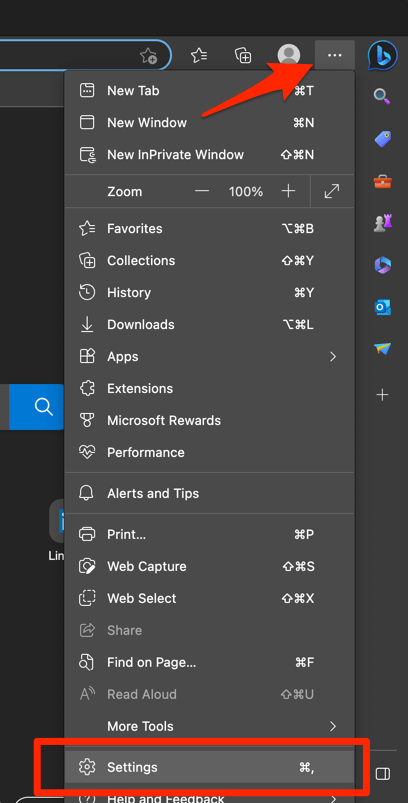Toggle the sidebar panel icon at bottom

pos(382,773)
